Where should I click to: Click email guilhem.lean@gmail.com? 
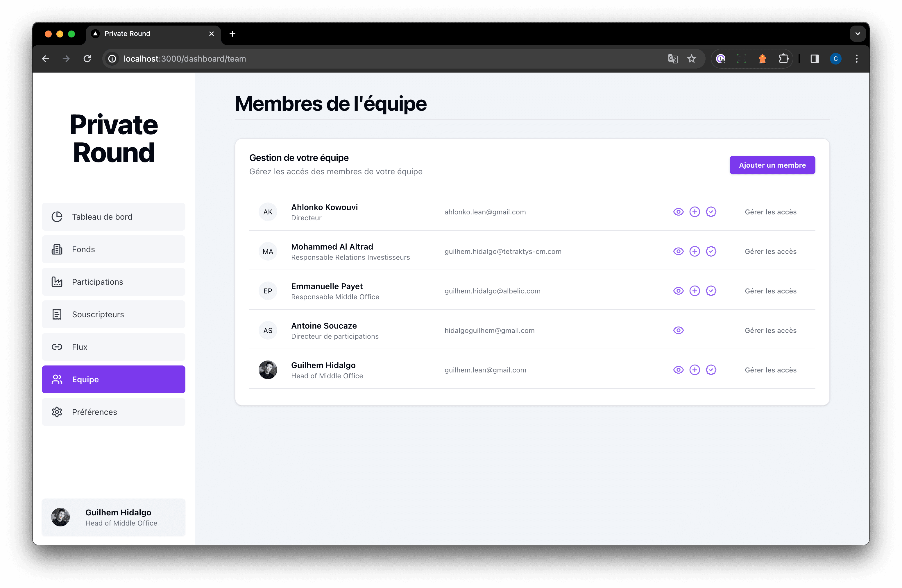(485, 370)
